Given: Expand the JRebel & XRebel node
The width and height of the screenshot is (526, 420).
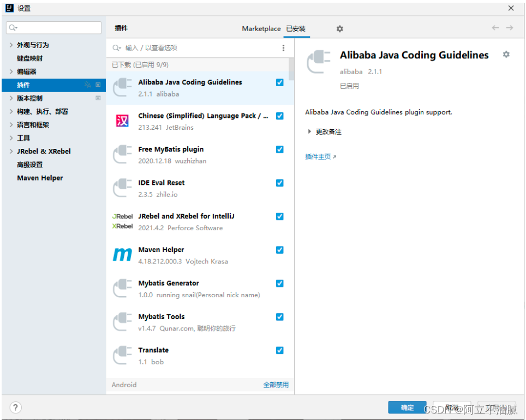Looking at the screenshot, I should (x=11, y=151).
